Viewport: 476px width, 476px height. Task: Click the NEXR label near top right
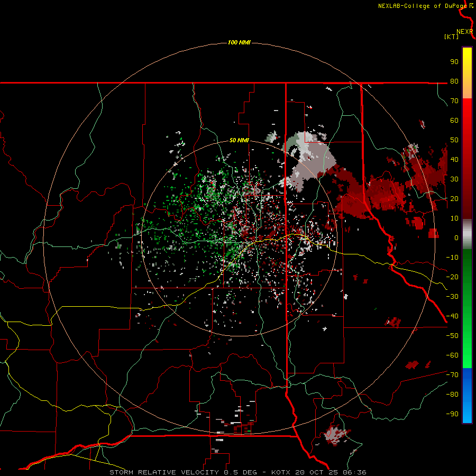(464, 32)
